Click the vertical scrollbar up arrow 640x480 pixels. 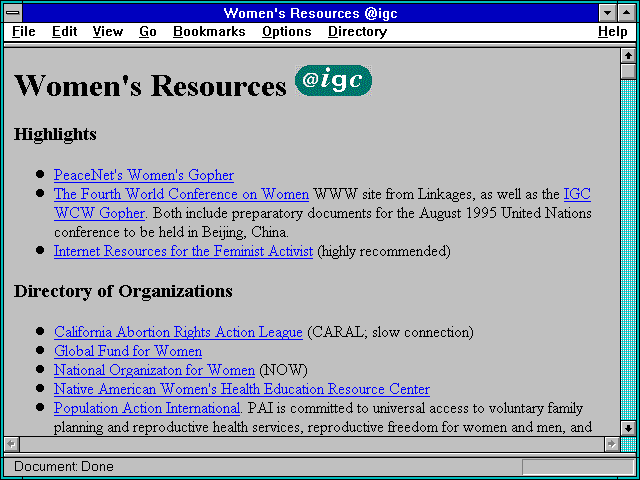coord(628,56)
